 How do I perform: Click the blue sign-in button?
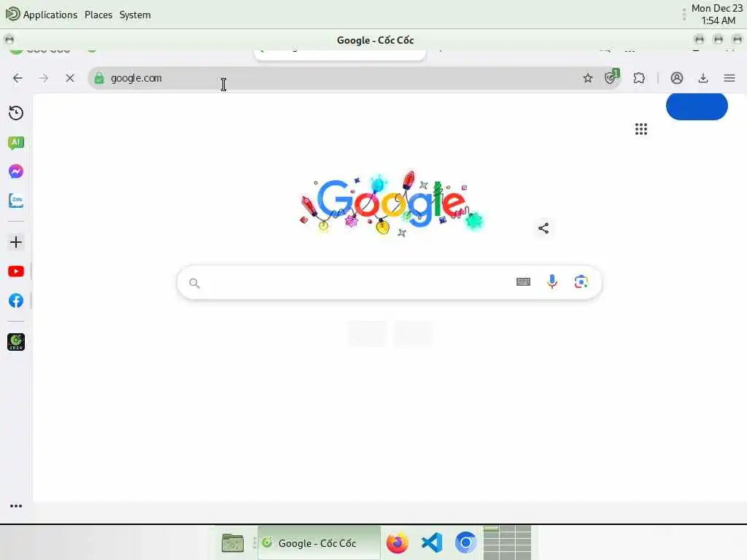click(x=697, y=106)
